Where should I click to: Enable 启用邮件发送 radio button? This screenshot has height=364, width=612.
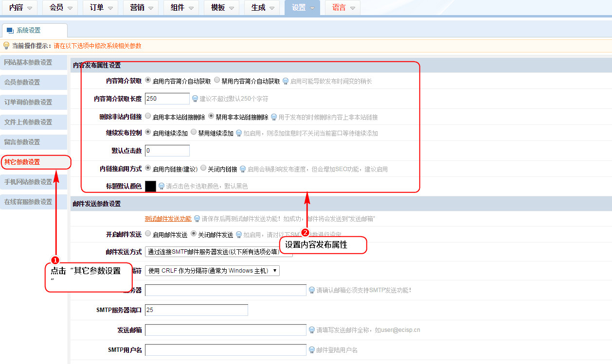pyautogui.click(x=148, y=234)
